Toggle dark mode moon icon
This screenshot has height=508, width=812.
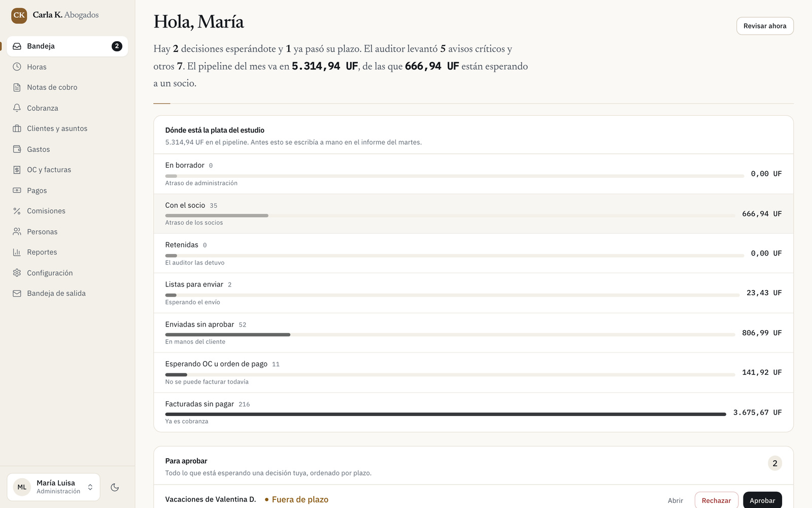[115, 487]
